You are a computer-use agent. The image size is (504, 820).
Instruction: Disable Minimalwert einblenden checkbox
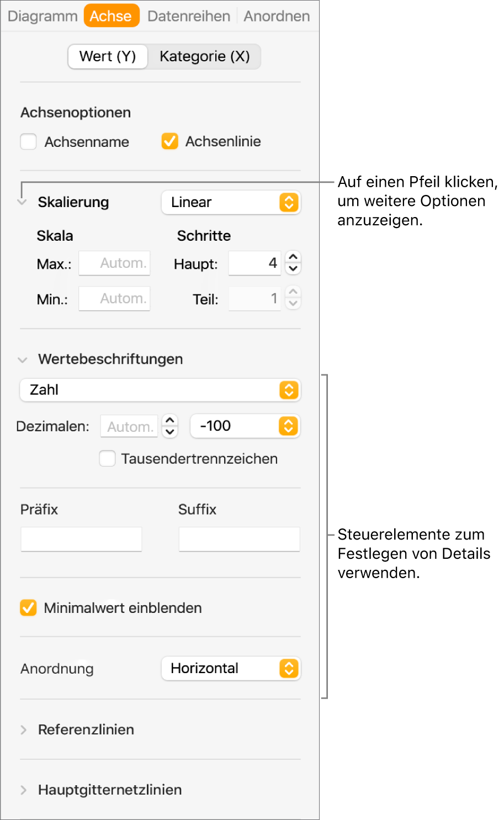[x=28, y=608]
